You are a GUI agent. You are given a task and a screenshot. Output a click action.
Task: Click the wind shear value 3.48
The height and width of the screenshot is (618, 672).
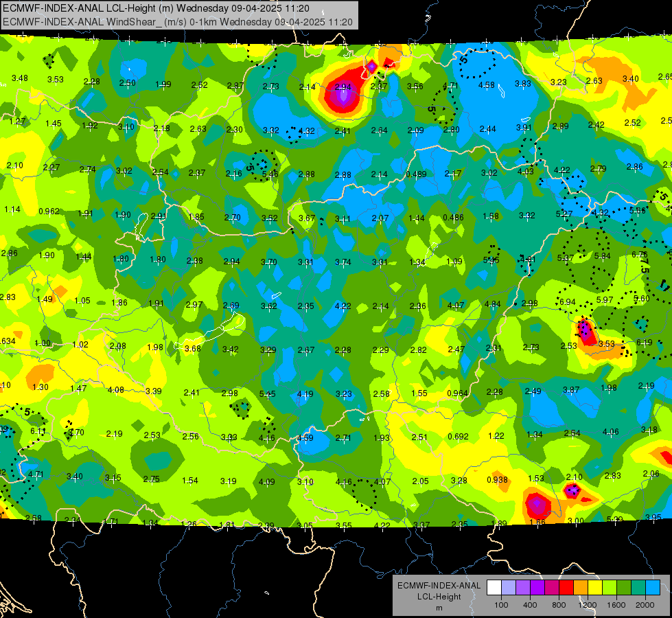[20, 78]
